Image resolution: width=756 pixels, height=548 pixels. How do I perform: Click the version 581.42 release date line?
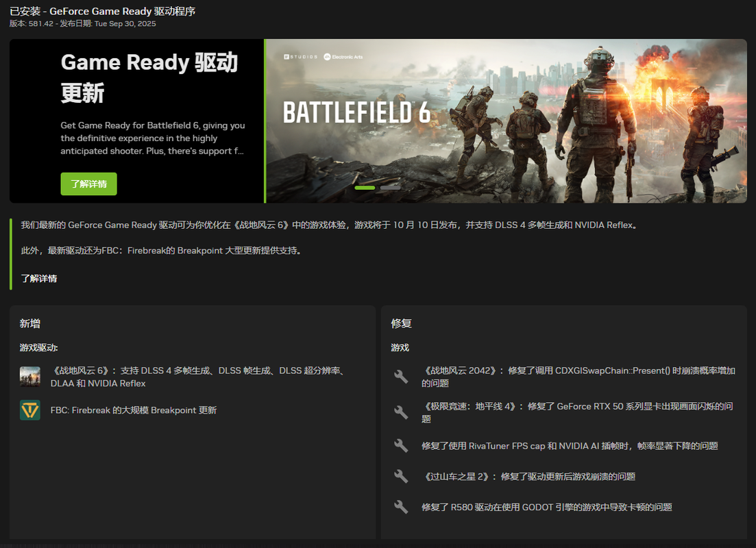(x=82, y=23)
